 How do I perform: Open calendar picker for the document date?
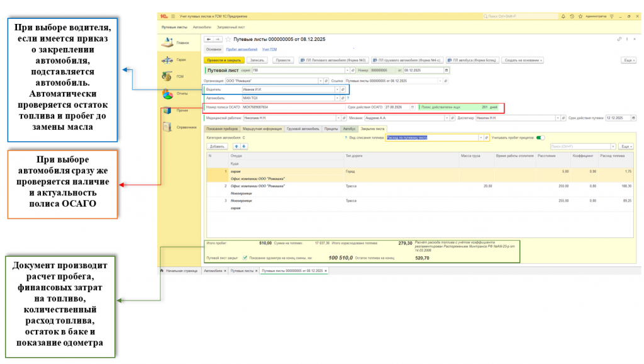(447, 71)
